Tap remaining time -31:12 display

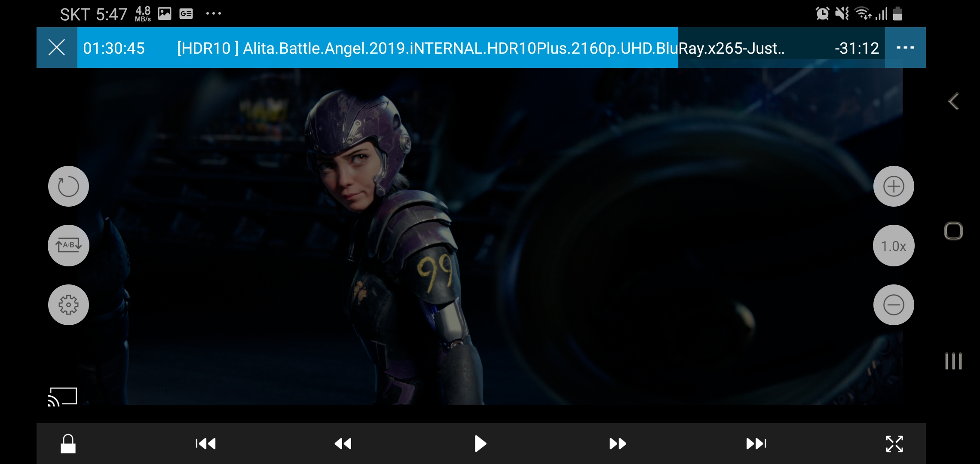tap(857, 48)
